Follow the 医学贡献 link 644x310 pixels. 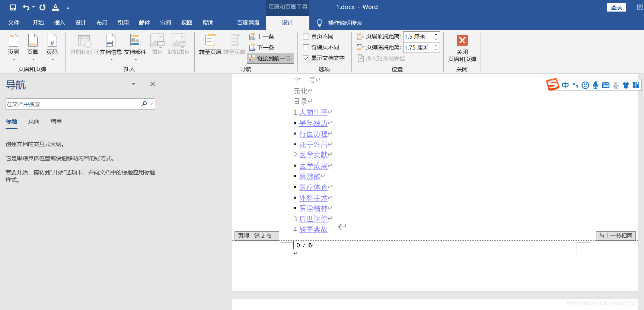[x=313, y=155]
